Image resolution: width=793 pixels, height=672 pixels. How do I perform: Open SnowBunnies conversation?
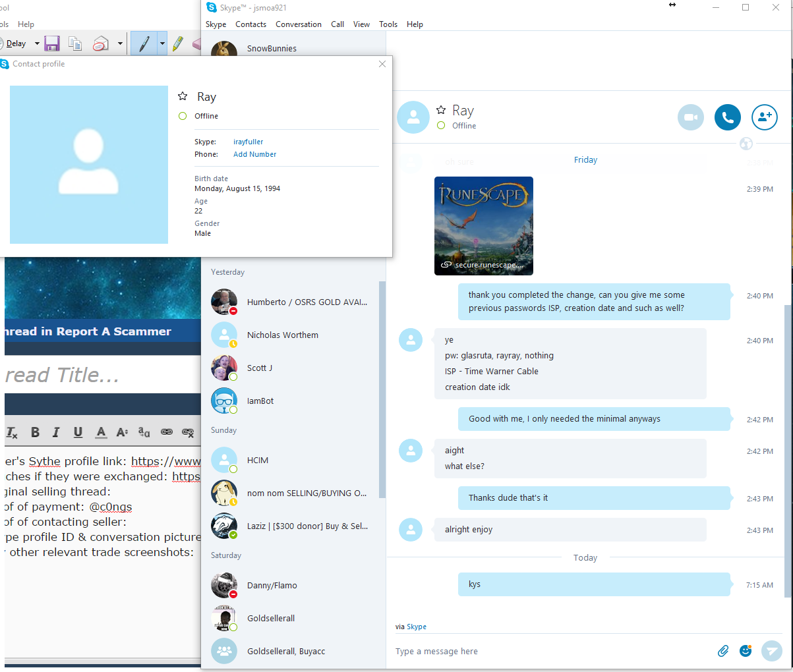coord(293,49)
